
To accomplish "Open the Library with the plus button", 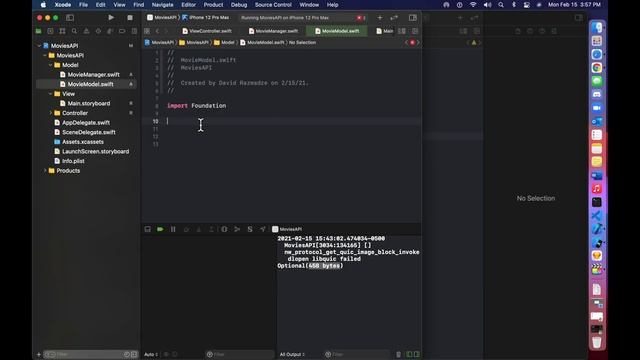I will point(380,18).
